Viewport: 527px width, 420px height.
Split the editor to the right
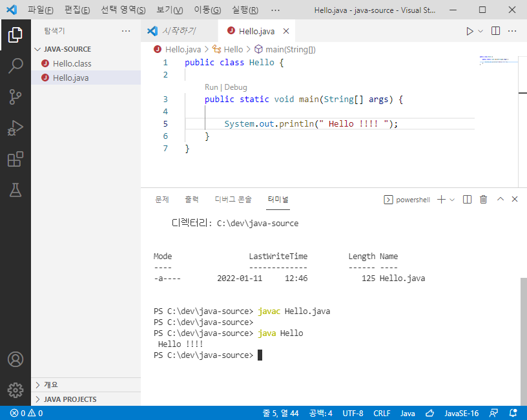point(495,31)
